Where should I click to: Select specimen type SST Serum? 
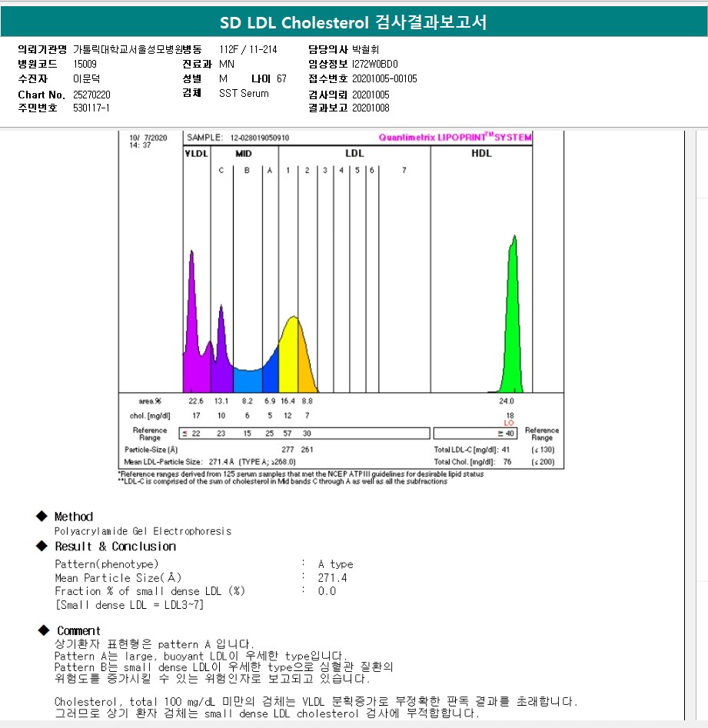coord(244,93)
